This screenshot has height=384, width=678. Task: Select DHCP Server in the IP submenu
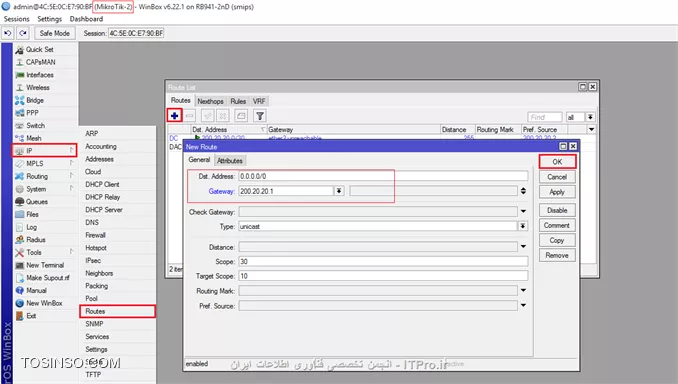[118, 210]
